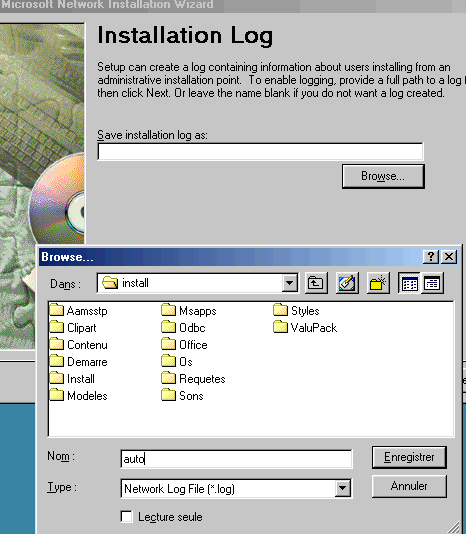
Task: Expand the Dans folder dropdown arrow
Action: pyautogui.click(x=290, y=283)
